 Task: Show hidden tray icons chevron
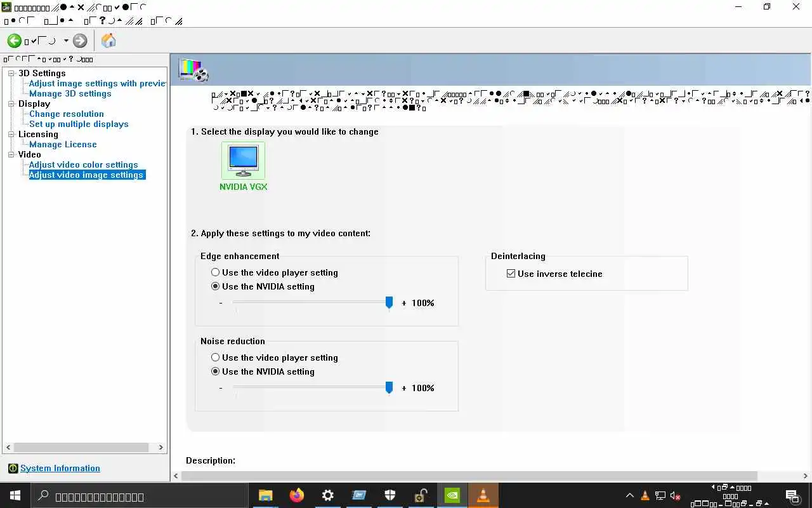pyautogui.click(x=630, y=496)
